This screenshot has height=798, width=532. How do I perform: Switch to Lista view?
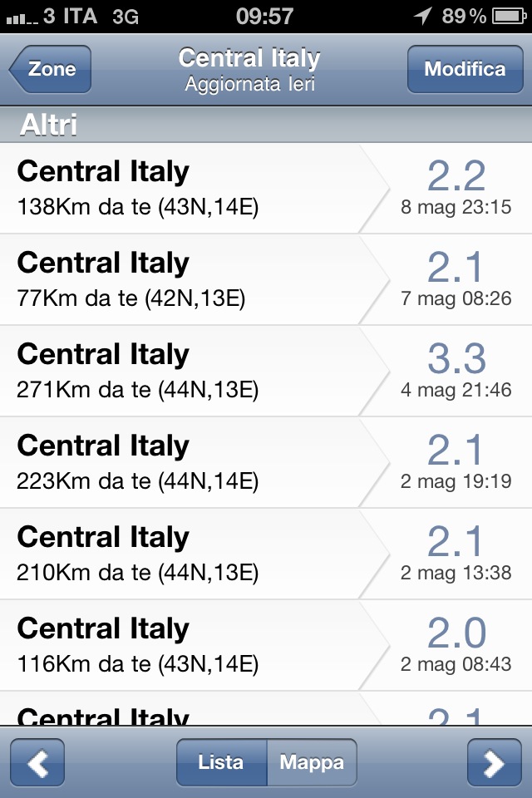point(221,762)
